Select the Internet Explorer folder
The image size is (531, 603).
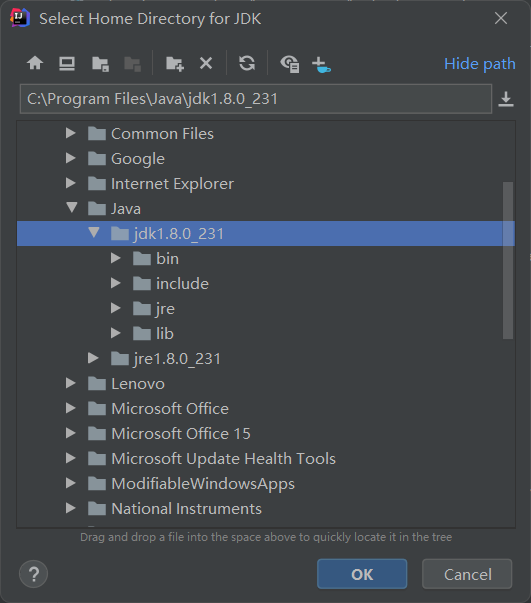click(172, 184)
